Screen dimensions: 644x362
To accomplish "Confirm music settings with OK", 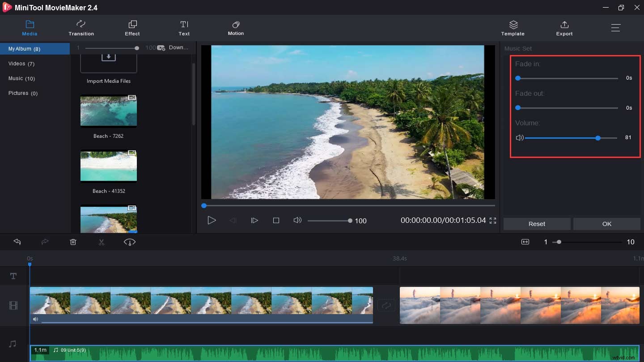I will [x=606, y=224].
